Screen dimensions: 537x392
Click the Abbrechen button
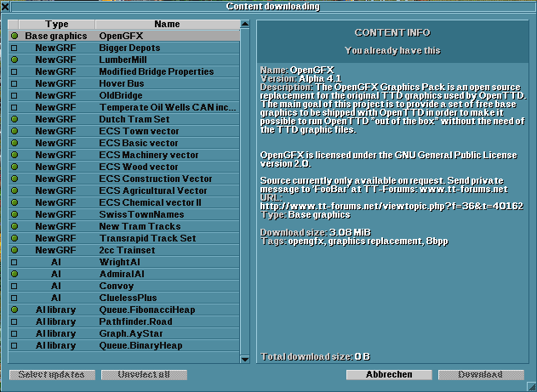tap(389, 374)
